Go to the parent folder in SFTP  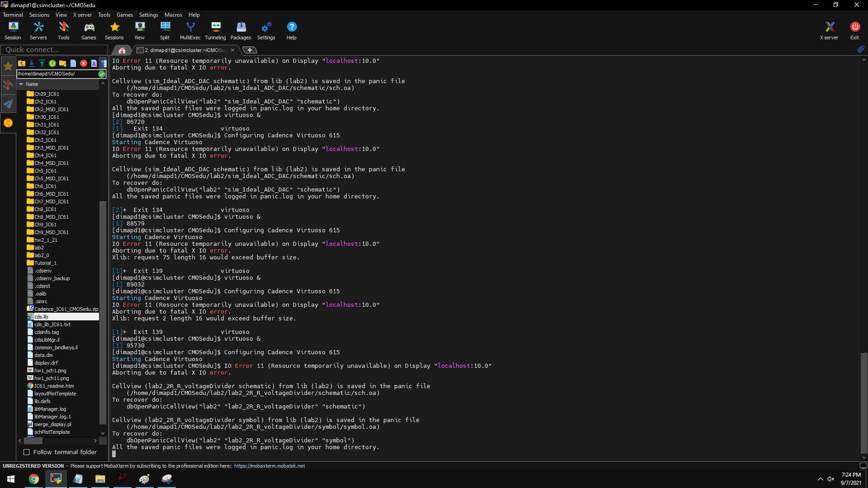click(22, 63)
